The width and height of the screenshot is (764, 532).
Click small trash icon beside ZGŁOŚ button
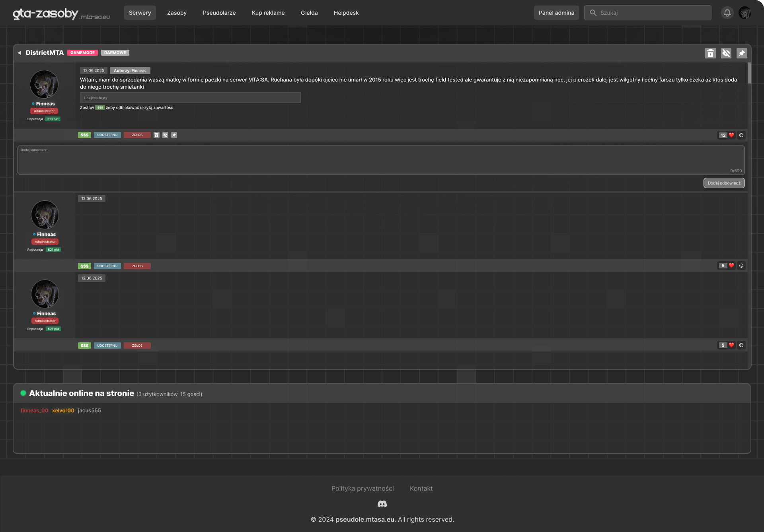(156, 135)
